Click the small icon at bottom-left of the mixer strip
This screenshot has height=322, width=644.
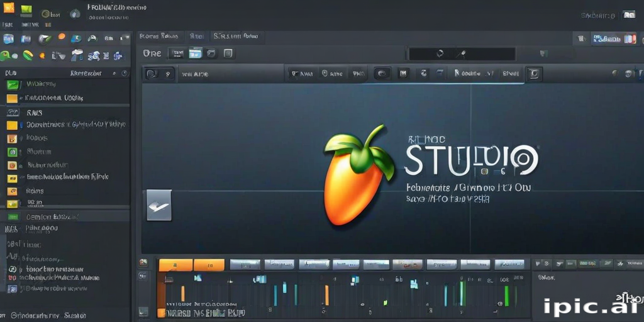pyautogui.click(x=143, y=311)
